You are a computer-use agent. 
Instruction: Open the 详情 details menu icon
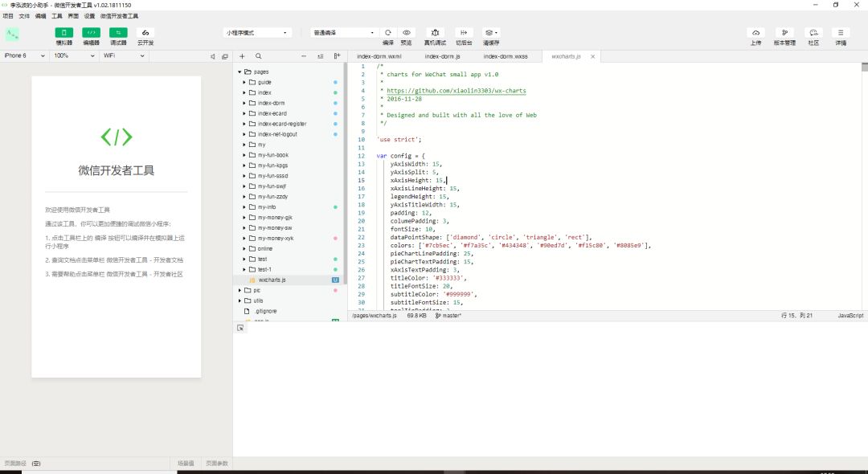point(841,33)
